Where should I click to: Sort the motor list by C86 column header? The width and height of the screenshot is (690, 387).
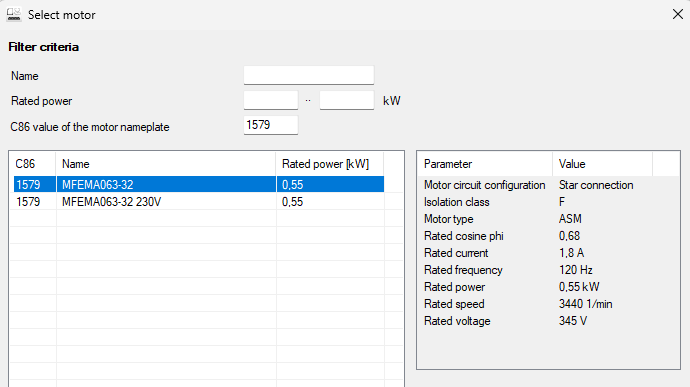33,164
